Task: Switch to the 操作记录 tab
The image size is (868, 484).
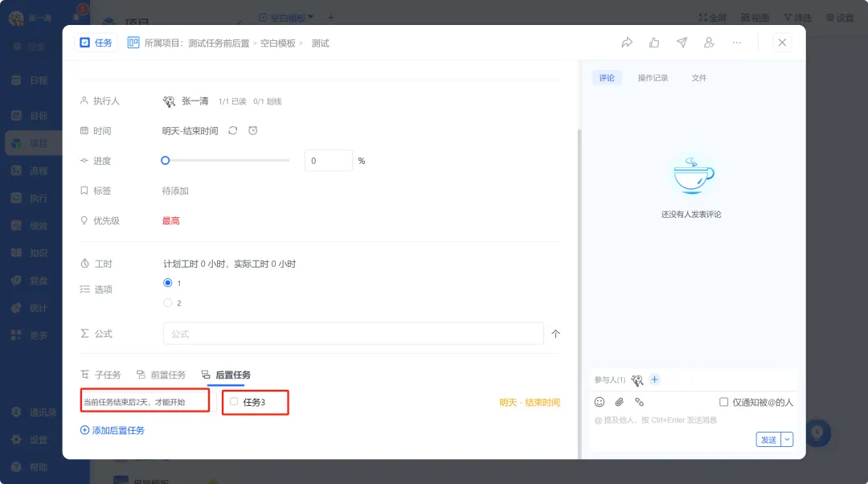Action: pos(653,78)
